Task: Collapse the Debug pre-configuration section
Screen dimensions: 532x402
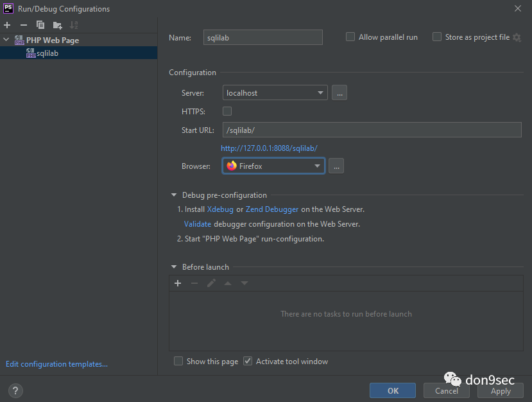Action: [174, 195]
